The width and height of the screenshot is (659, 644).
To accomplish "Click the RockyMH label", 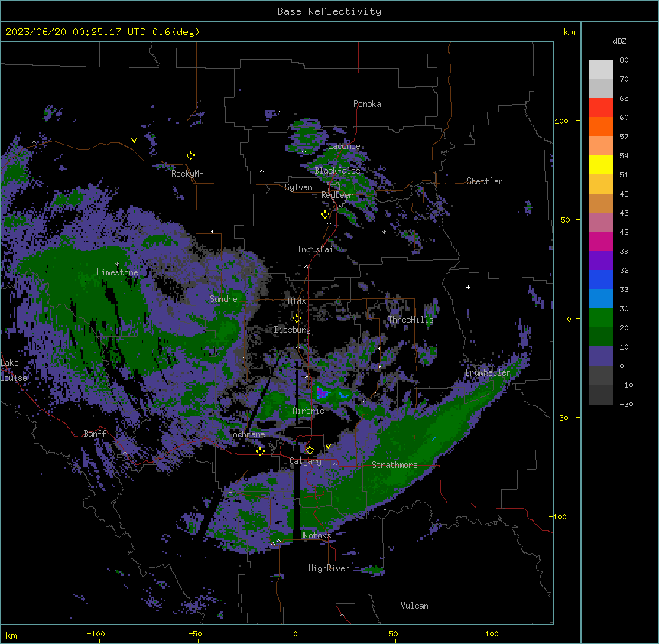I will (187, 174).
